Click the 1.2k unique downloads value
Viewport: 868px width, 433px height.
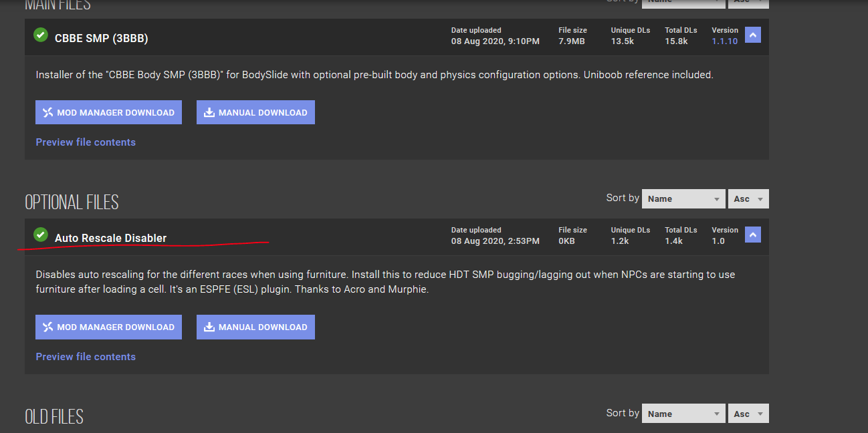(620, 241)
